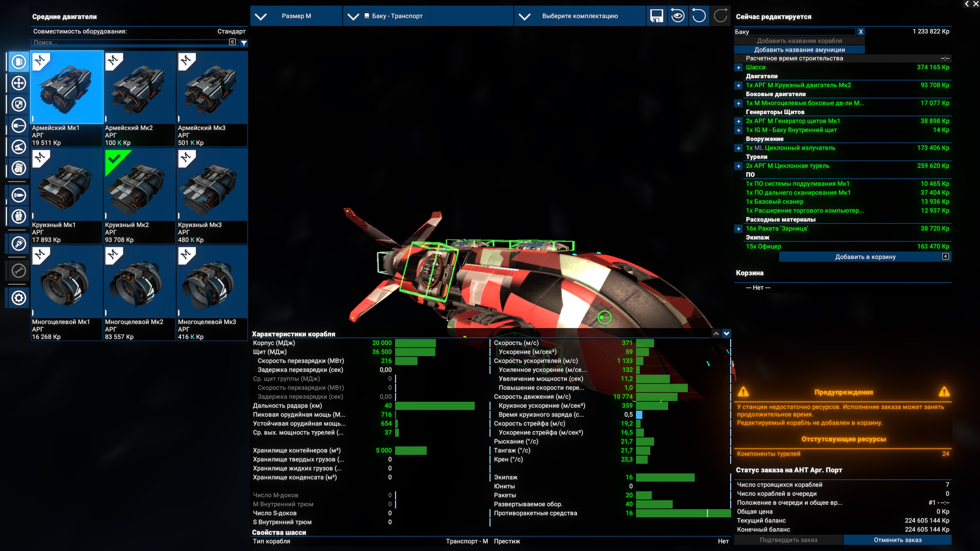This screenshot has width=980, height=551.
Task: Click the undo arrow in toolbar
Action: (x=699, y=16)
